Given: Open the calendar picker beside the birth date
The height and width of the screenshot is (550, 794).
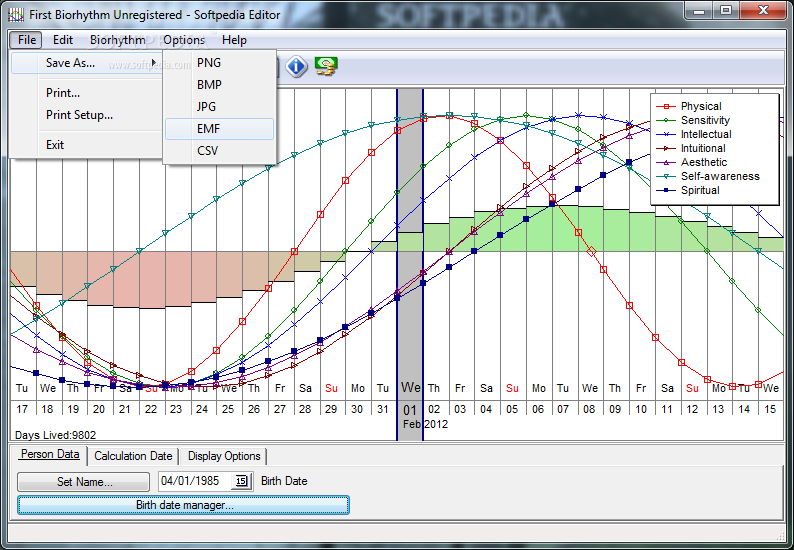Looking at the screenshot, I should [242, 481].
